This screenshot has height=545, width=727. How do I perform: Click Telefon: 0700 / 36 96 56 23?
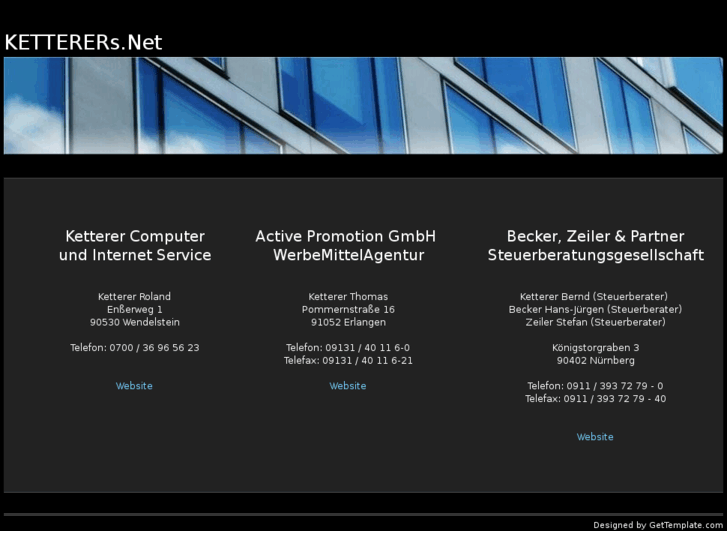tap(134, 347)
